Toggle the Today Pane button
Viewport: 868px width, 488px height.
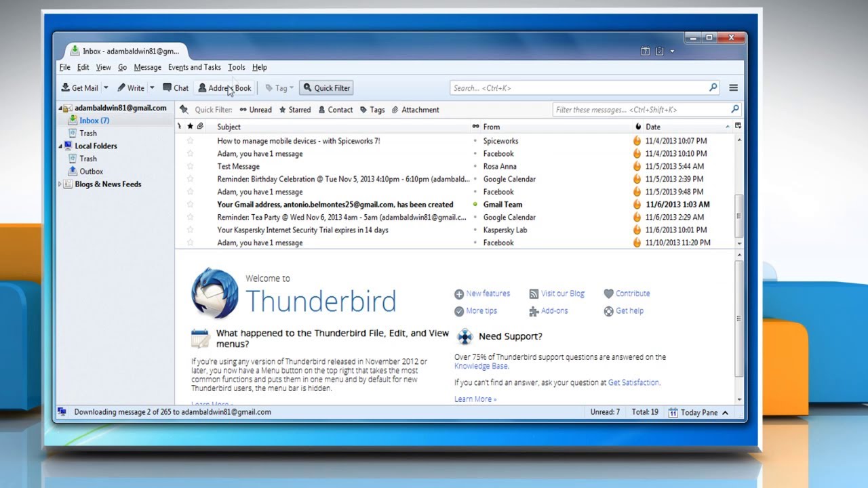point(698,412)
